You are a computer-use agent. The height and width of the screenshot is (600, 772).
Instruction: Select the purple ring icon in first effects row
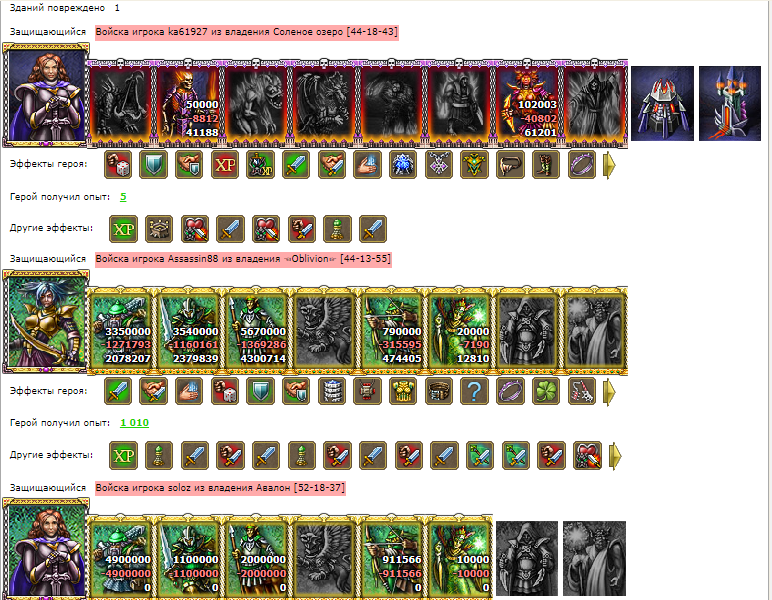[581, 164]
